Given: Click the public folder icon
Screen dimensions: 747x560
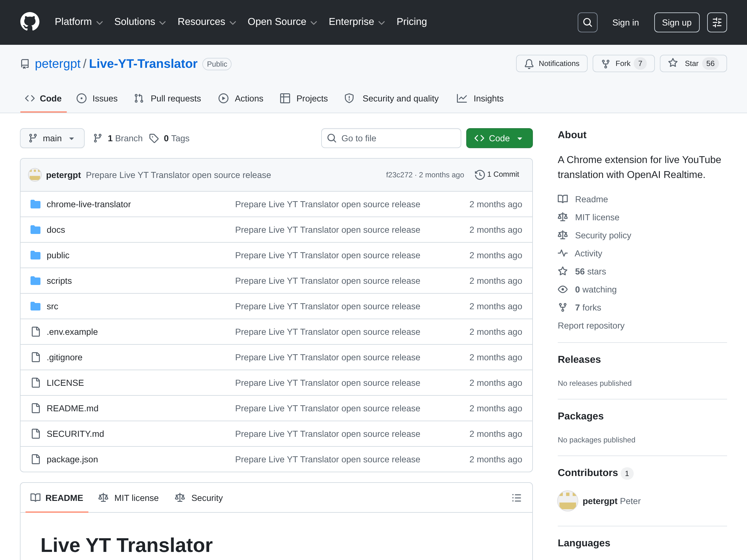Looking at the screenshot, I should click(x=35, y=255).
